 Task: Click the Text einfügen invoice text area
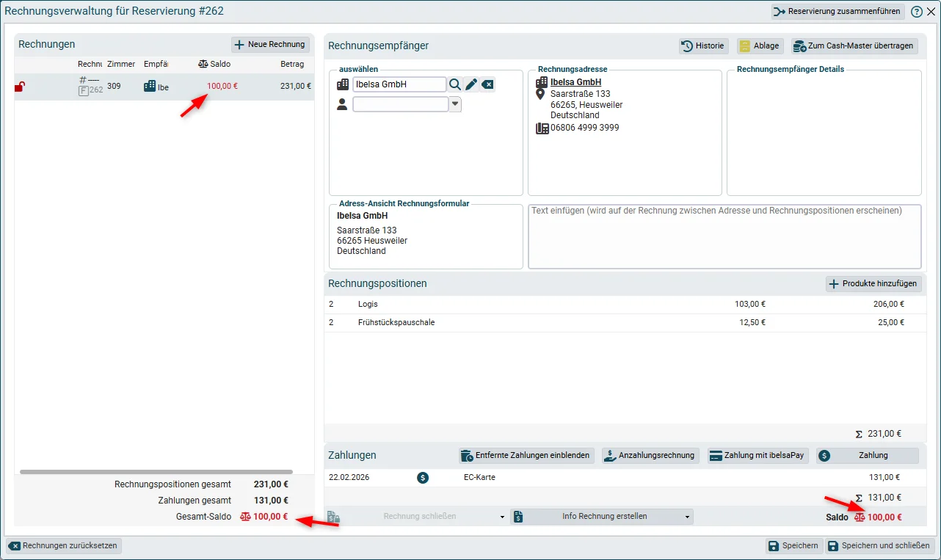(x=724, y=236)
